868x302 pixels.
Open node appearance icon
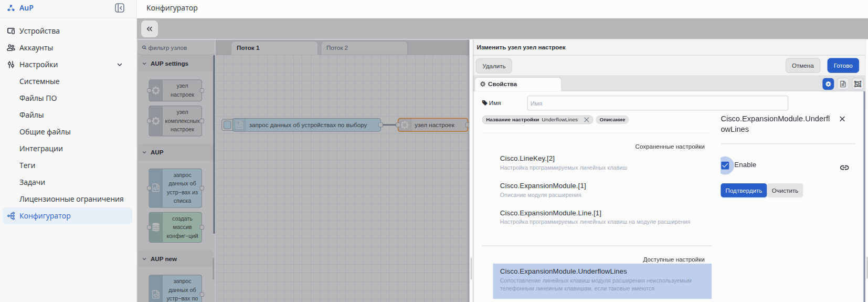(858, 84)
